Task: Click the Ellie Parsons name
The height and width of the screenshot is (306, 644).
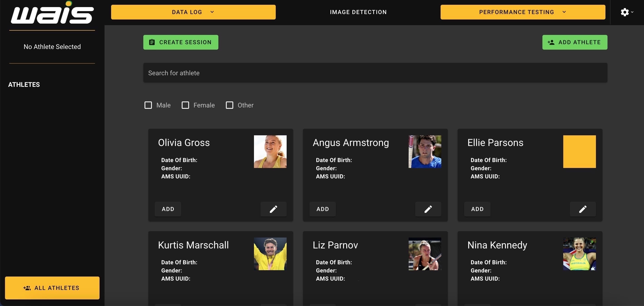Action: (495, 143)
